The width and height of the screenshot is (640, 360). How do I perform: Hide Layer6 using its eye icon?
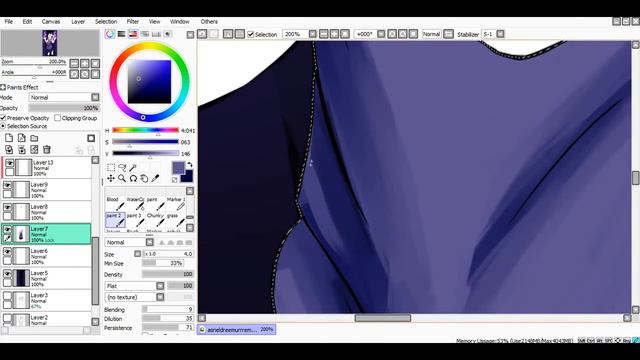point(7,251)
